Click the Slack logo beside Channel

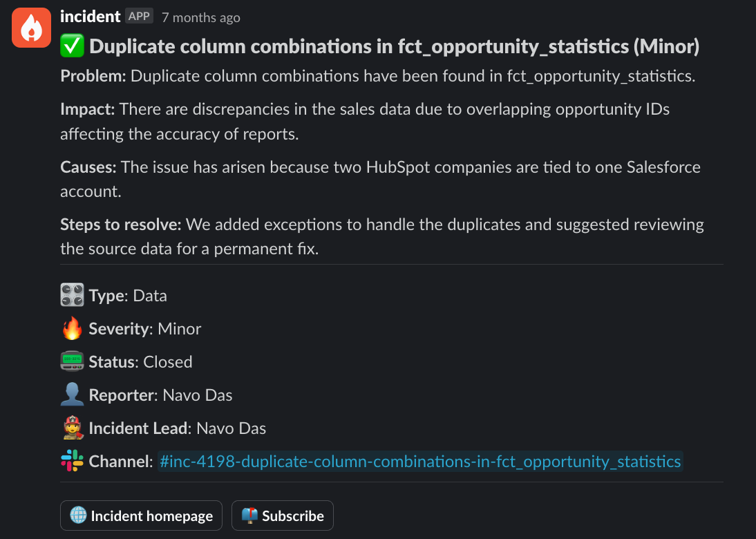[x=72, y=461]
